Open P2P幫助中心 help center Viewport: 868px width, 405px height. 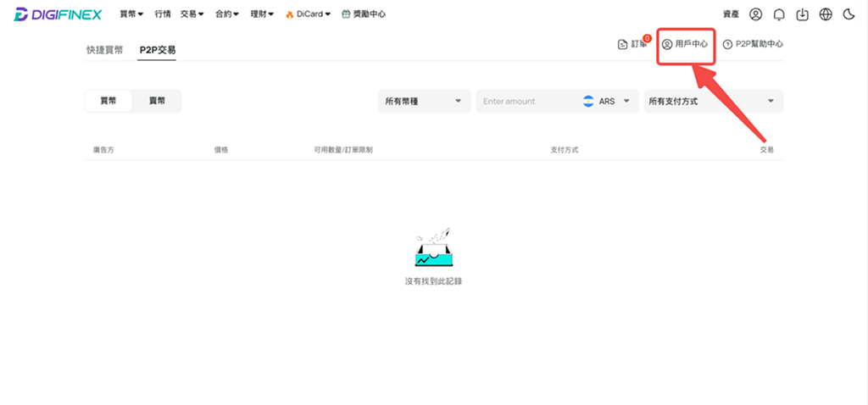[753, 44]
